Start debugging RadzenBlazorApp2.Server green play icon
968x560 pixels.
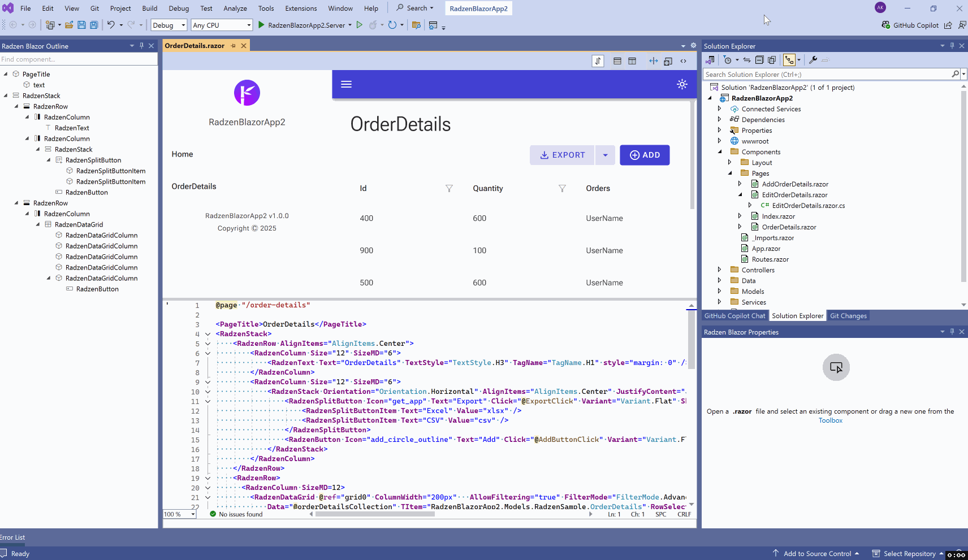[x=261, y=25]
